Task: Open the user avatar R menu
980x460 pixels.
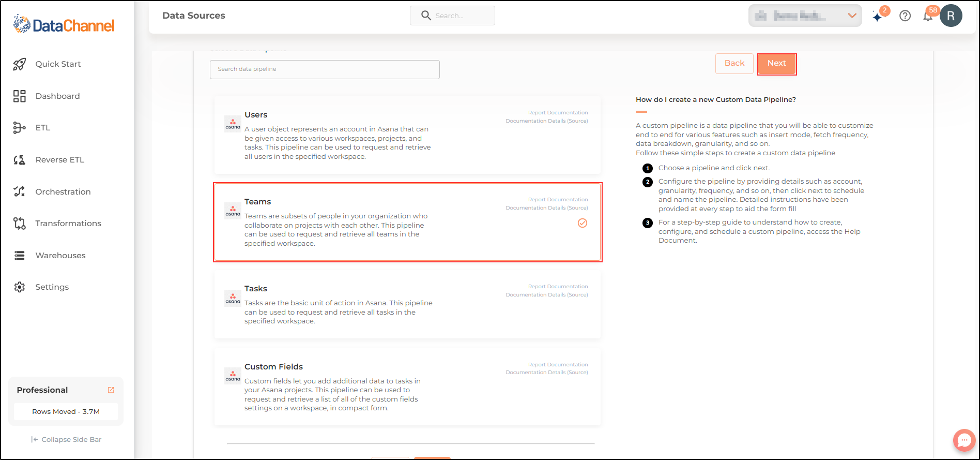Action: point(951,16)
